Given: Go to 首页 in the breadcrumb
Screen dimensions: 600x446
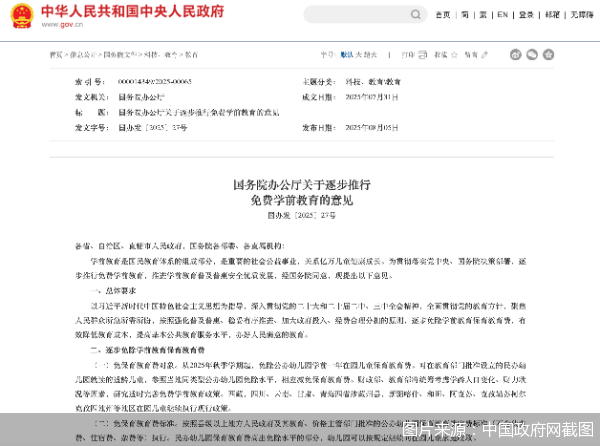Looking at the screenshot, I should (55, 52).
